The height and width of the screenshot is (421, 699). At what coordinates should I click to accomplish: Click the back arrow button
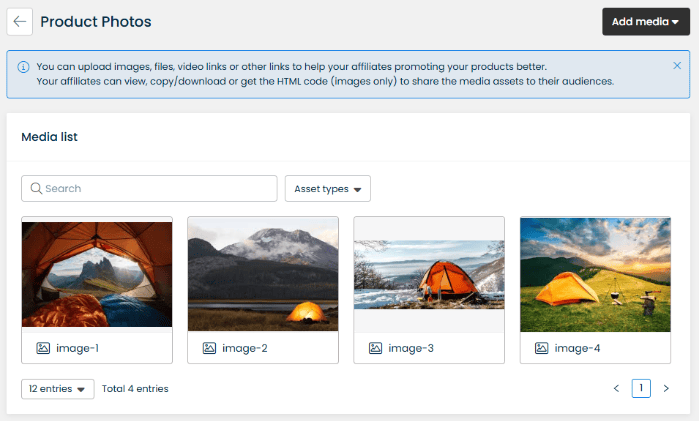(x=20, y=21)
